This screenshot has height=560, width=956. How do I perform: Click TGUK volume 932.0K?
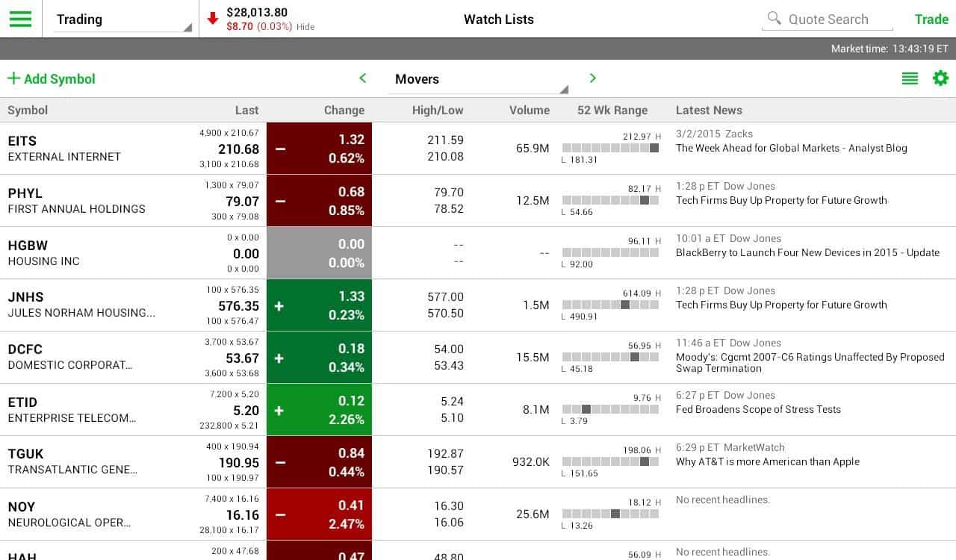[531, 462]
